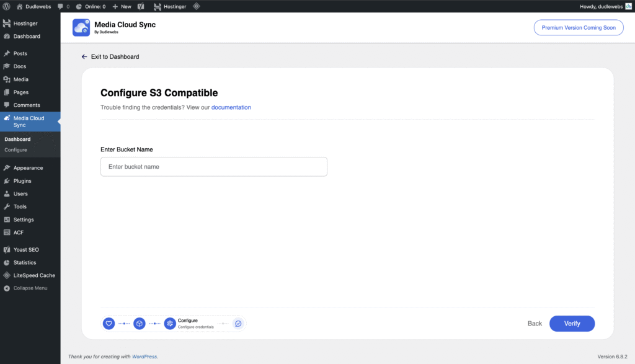Screen dimensions: 635x364
Task: Click the cube step icon in wizard
Action: coord(140,323)
